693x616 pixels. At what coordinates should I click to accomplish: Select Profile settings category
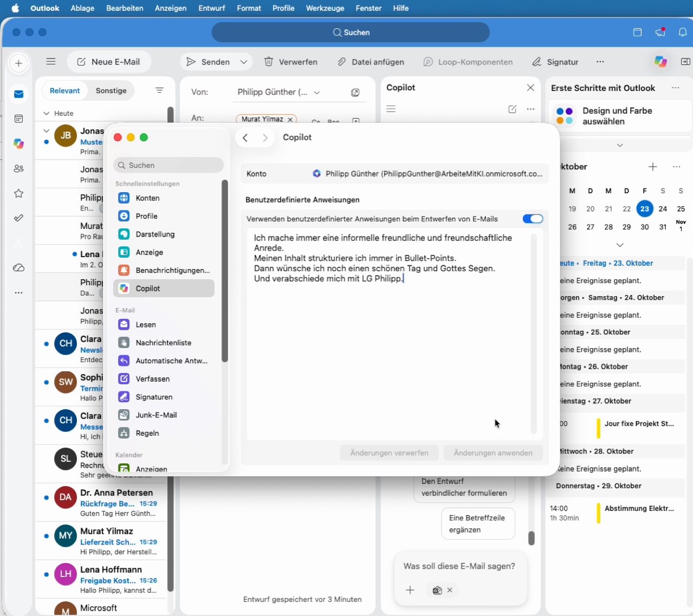(x=164, y=216)
